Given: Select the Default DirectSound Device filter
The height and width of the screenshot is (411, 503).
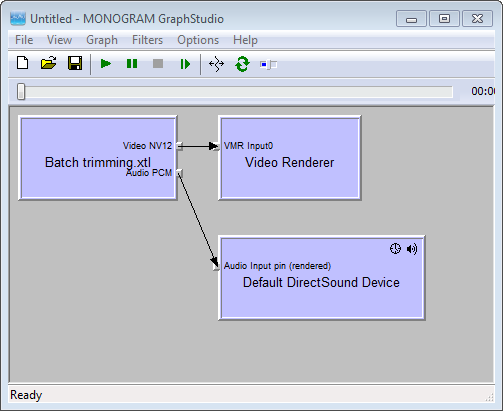Looking at the screenshot, I should [322, 278].
